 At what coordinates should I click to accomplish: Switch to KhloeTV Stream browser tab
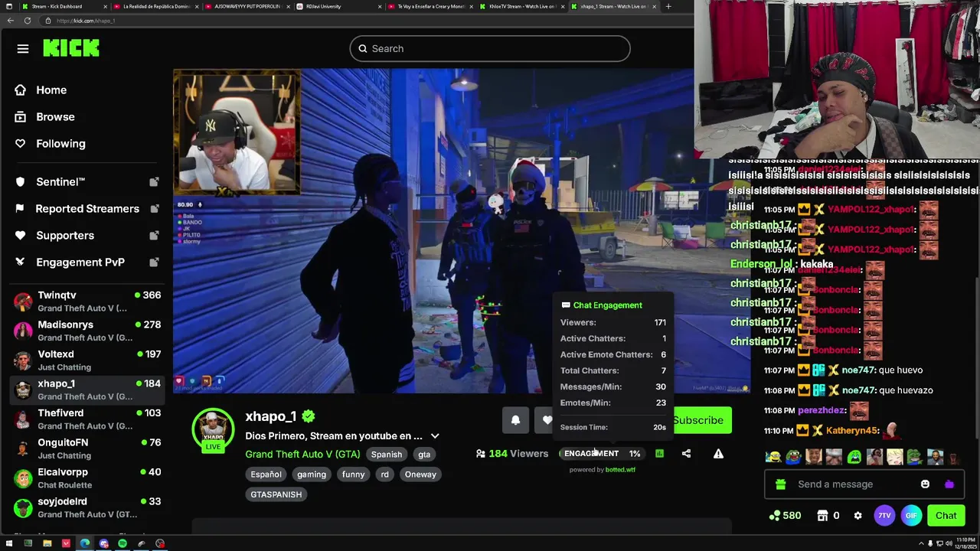[523, 6]
